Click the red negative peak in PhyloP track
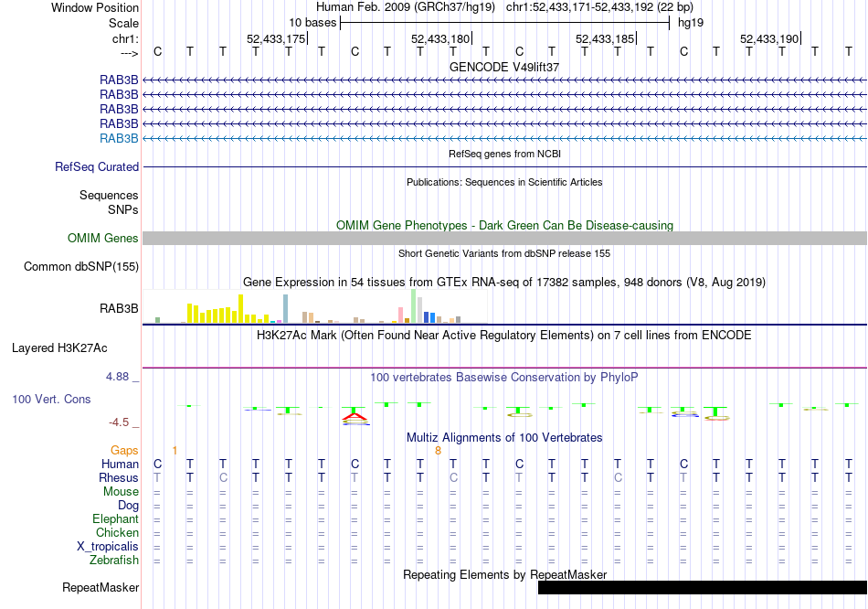 [355, 417]
